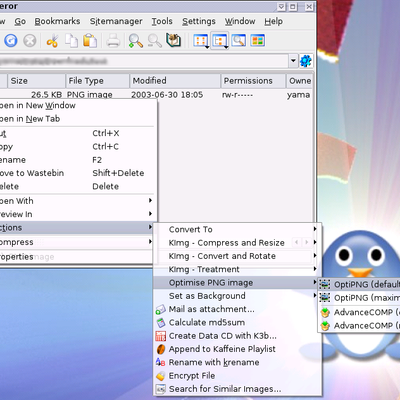
Task: Click the Paste clipboard toolbar icon
Action: pyautogui.click(x=90, y=41)
